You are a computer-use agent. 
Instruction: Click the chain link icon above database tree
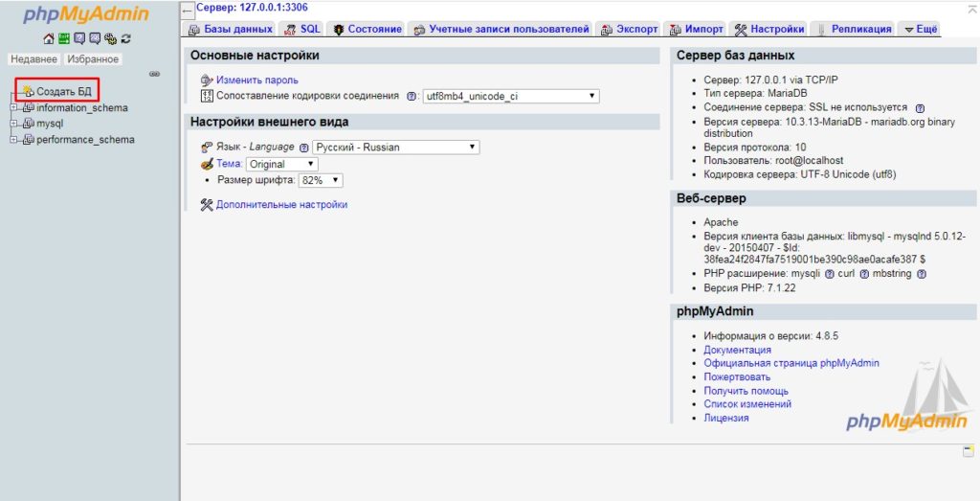pos(154,74)
